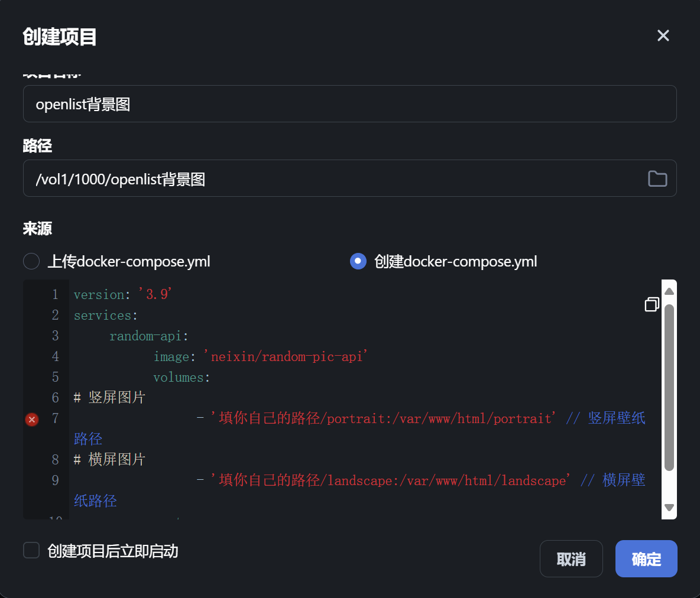
Task: Select 创建docker-compose.yml radio option
Action: click(358, 261)
